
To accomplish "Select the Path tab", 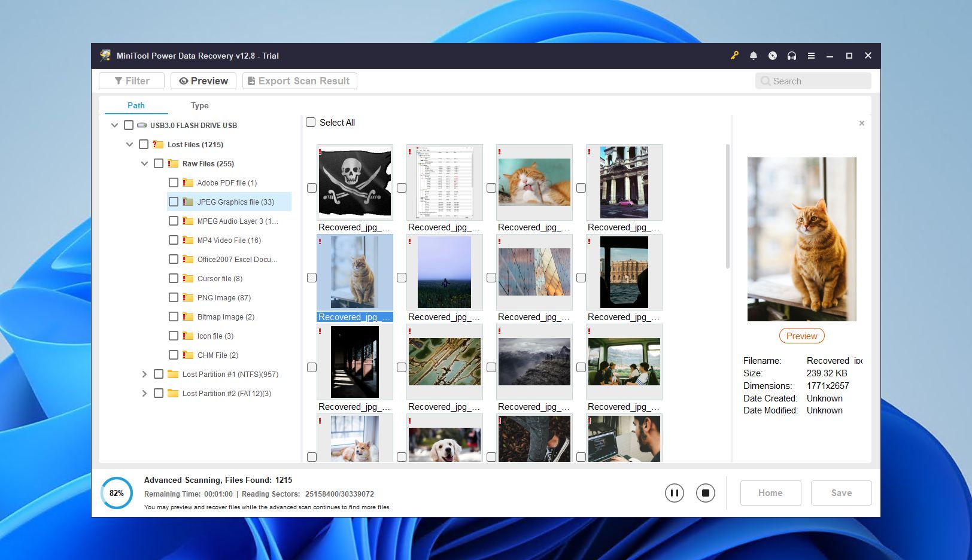I will (x=135, y=105).
